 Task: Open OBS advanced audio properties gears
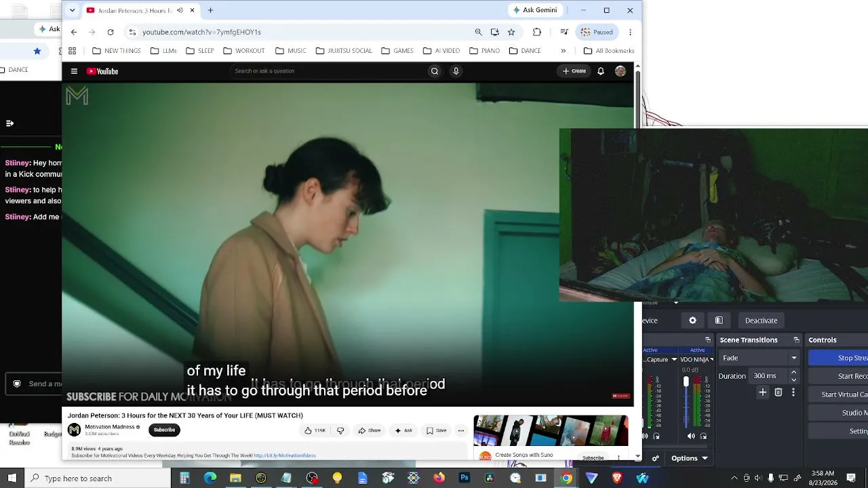(655, 458)
